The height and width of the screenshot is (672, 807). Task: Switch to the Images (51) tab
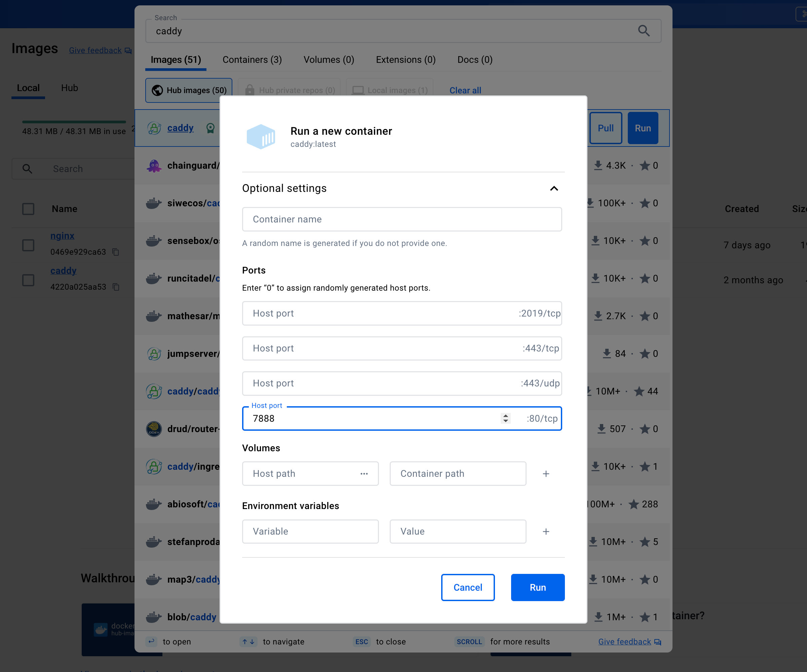point(176,60)
